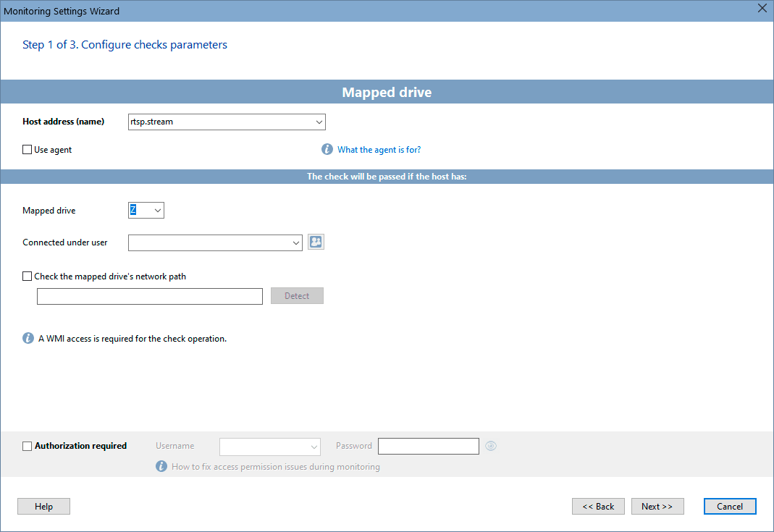Click the info icon beside agent link
This screenshot has height=532, width=774.
pyautogui.click(x=327, y=149)
